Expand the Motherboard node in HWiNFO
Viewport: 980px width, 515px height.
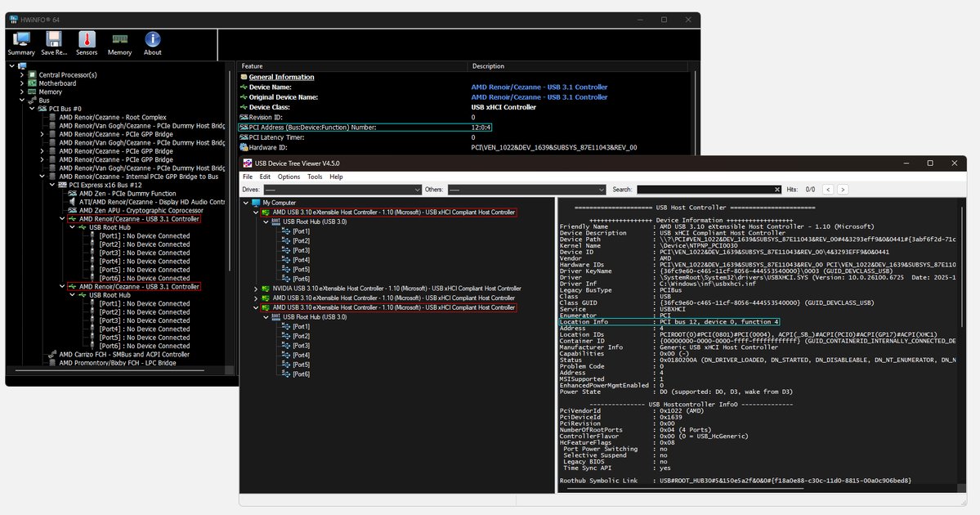point(22,83)
